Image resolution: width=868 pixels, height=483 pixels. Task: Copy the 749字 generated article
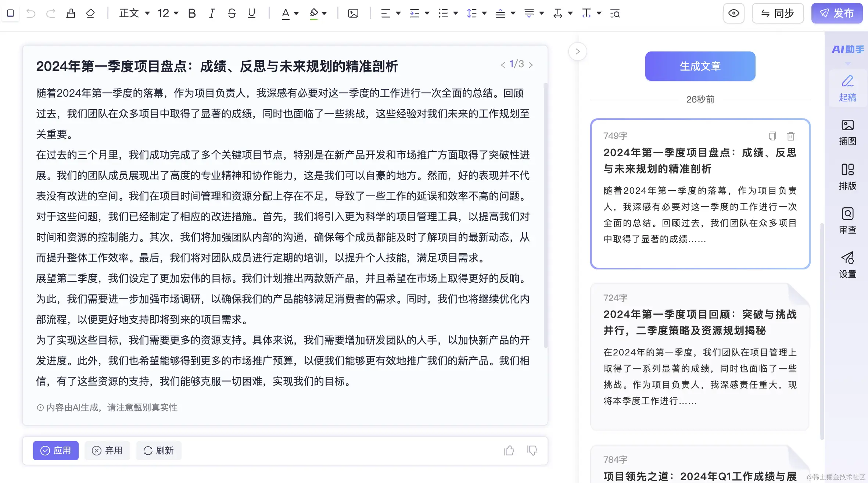772,136
